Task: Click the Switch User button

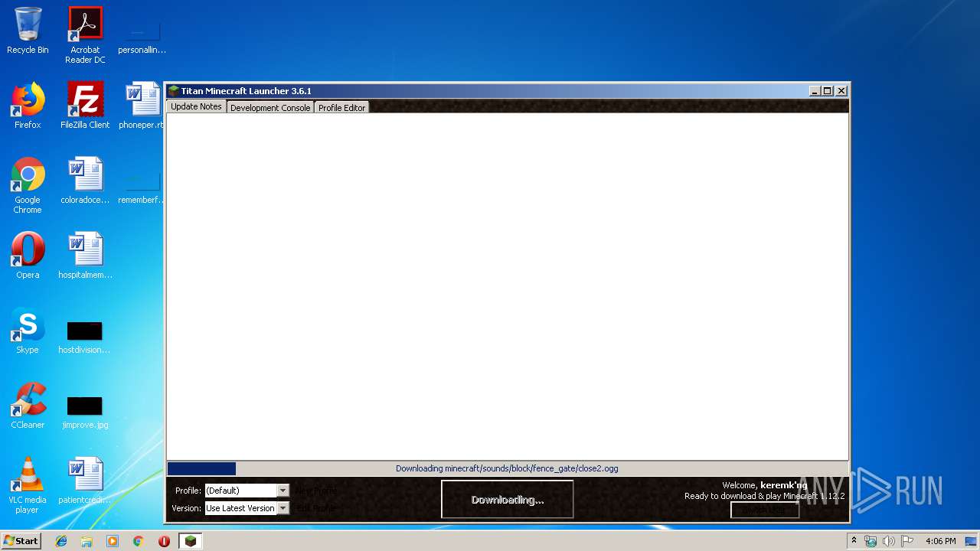Action: pos(765,510)
